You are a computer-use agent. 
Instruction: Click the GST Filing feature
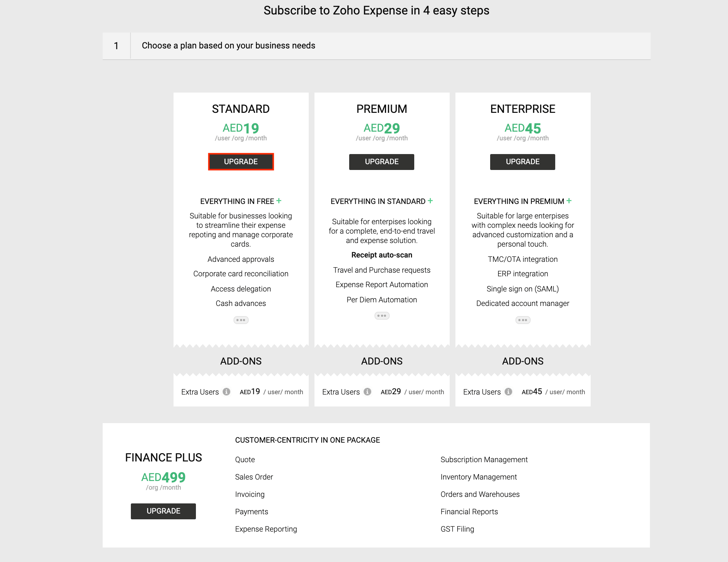457,529
